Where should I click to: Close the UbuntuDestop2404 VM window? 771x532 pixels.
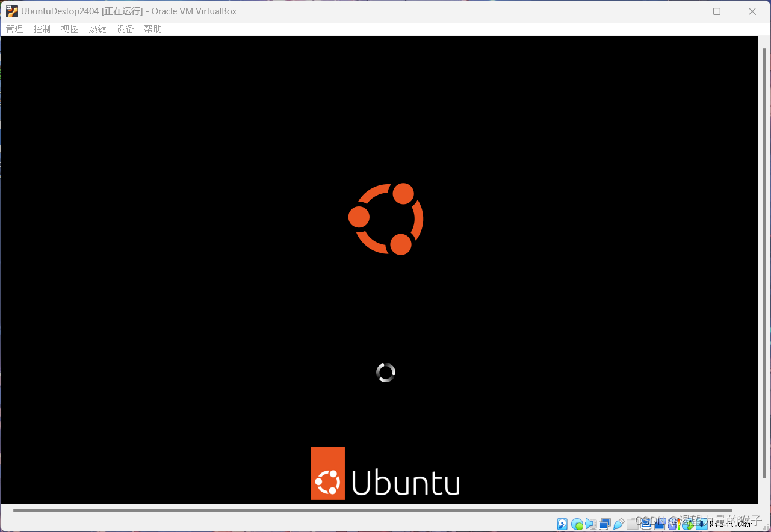[752, 11]
